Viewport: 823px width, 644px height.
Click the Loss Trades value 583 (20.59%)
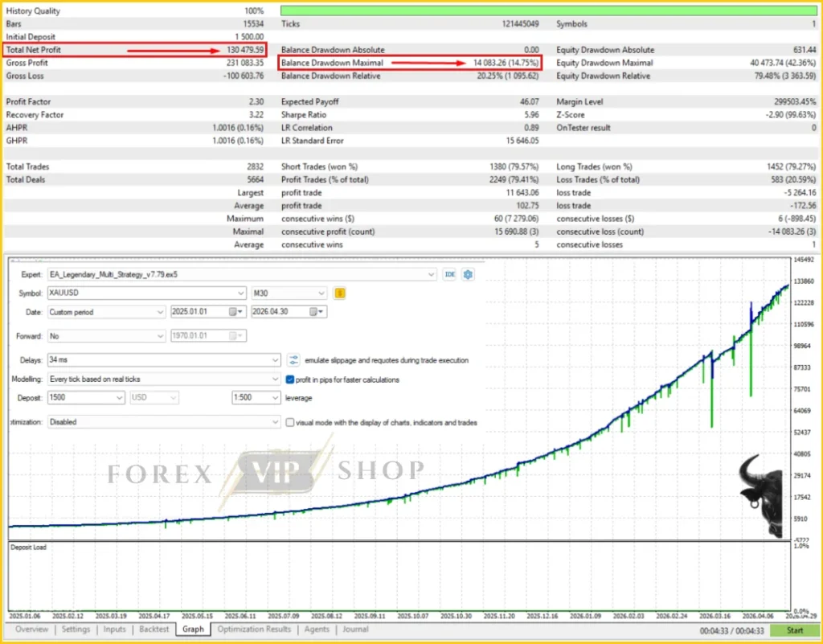793,179
